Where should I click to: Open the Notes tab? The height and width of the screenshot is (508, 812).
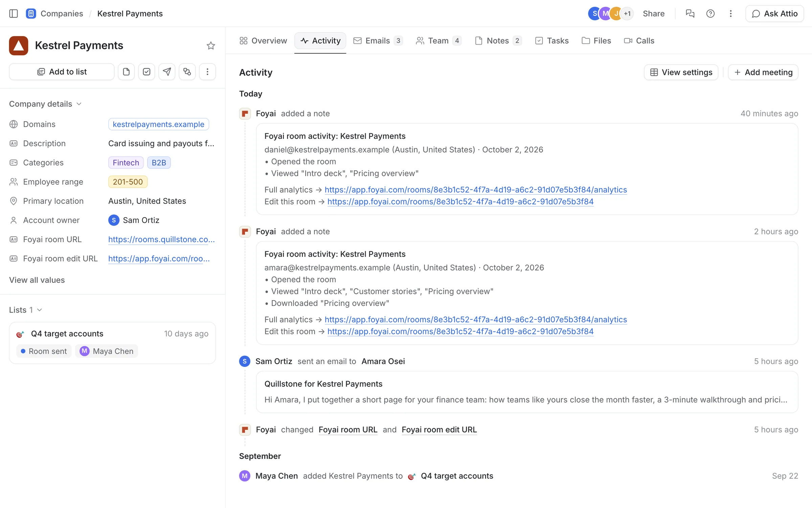[x=498, y=41]
